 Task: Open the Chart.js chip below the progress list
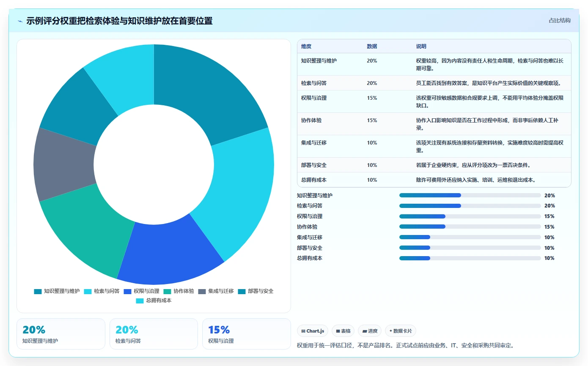[313, 331]
